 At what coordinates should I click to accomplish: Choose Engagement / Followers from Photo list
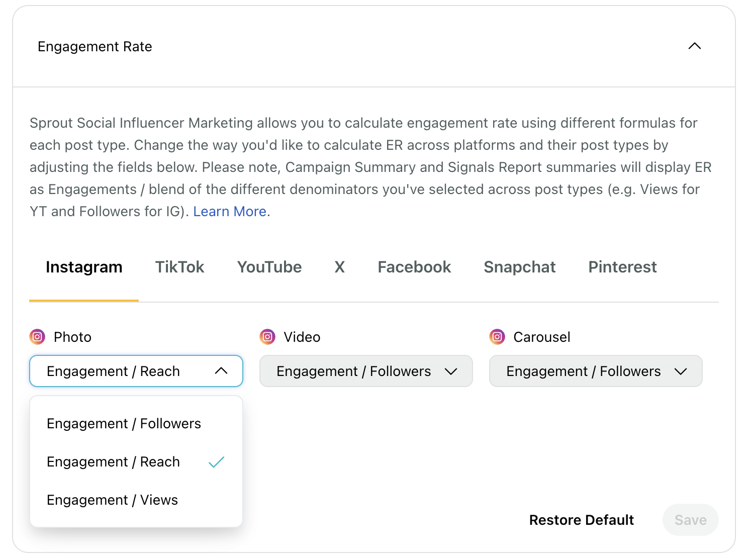pyautogui.click(x=136, y=424)
